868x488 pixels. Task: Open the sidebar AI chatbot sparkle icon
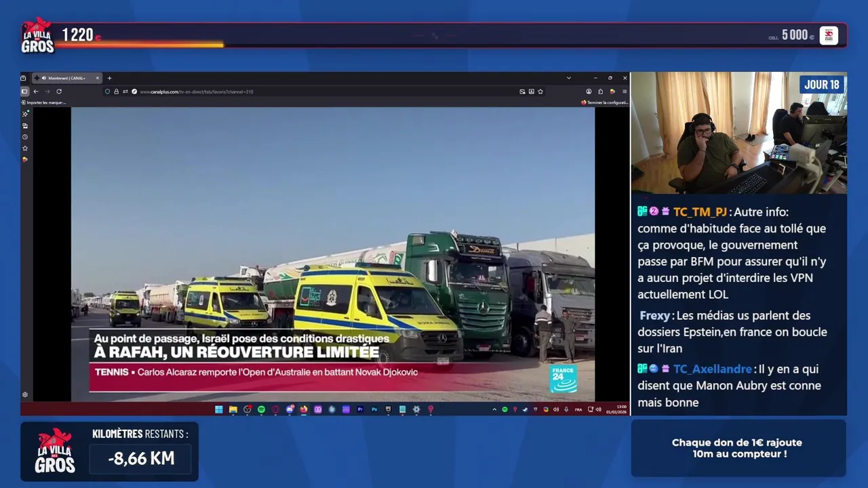tap(25, 114)
